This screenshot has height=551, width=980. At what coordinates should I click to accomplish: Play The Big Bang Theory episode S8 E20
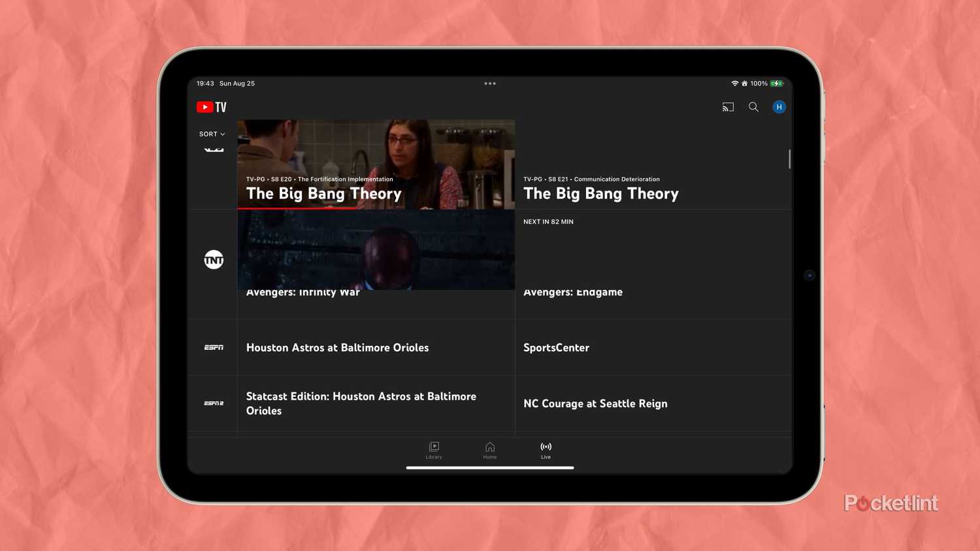point(376,163)
